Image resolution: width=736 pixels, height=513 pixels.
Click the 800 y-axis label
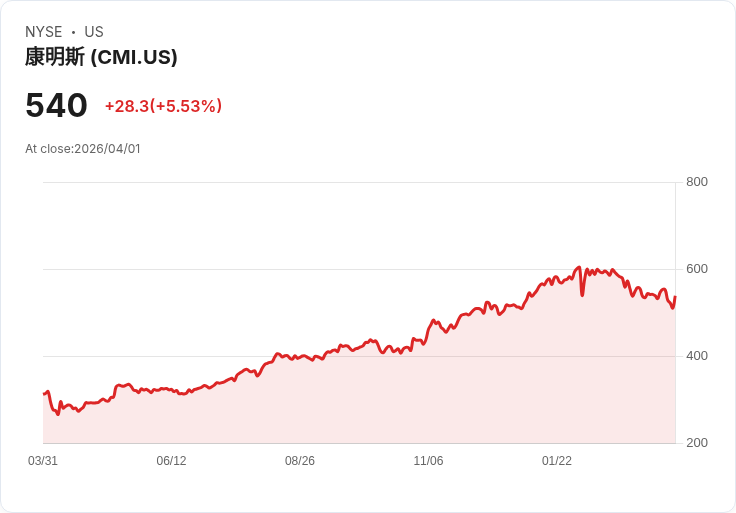coord(697,182)
